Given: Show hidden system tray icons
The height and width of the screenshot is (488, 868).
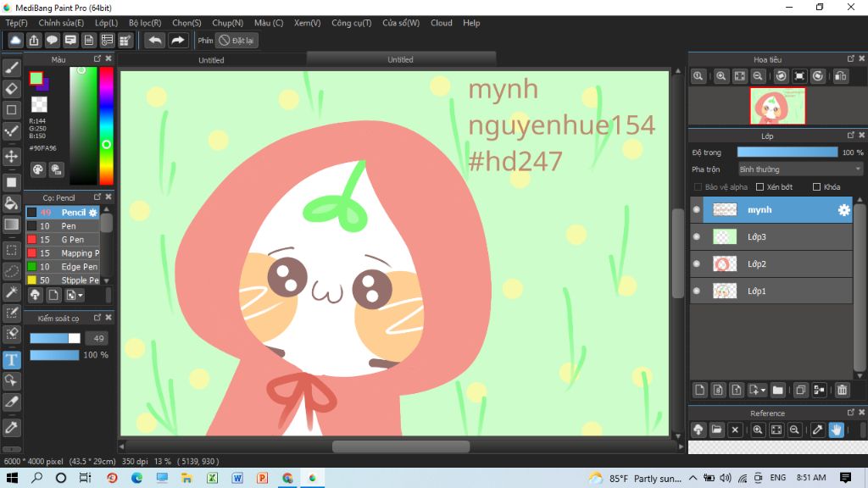Looking at the screenshot, I should (x=693, y=478).
